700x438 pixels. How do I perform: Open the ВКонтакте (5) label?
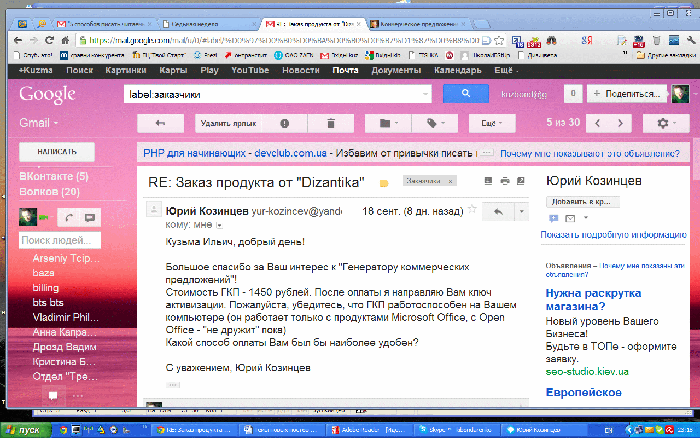click(54, 176)
